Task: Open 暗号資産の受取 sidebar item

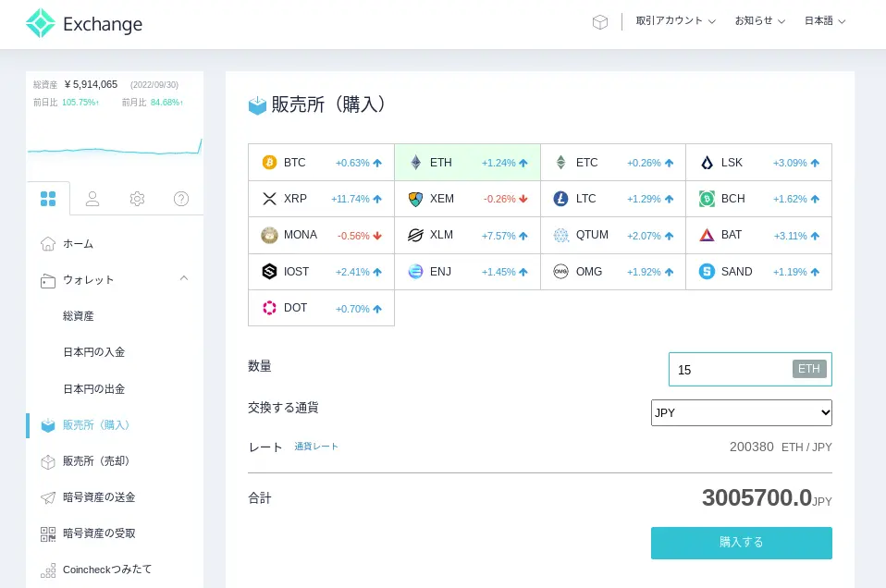Action: point(88,533)
